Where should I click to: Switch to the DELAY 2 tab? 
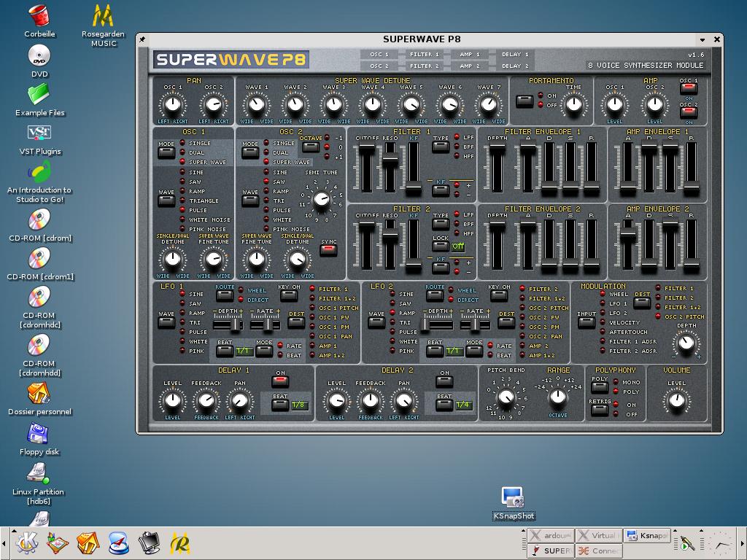515,66
